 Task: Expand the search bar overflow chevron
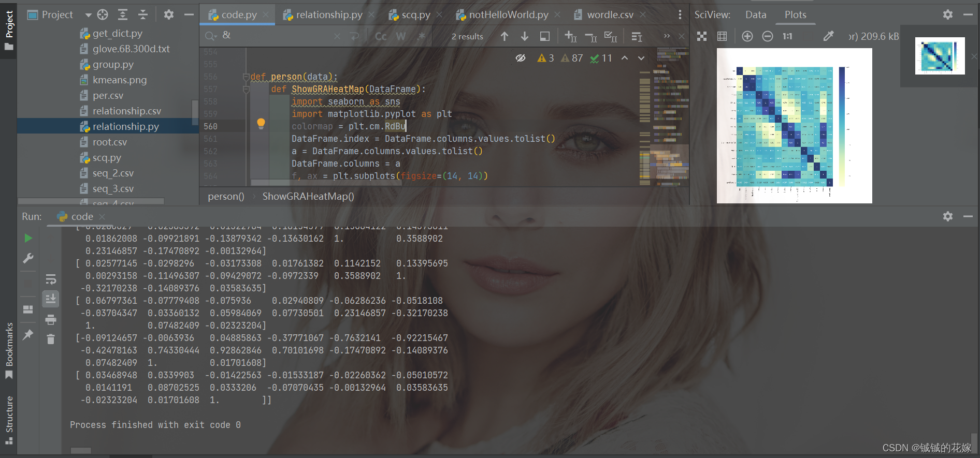(667, 36)
